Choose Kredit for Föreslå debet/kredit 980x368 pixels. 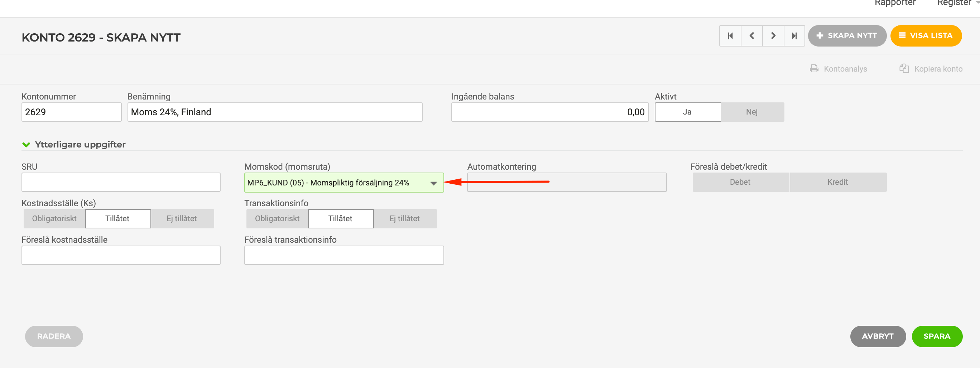point(838,182)
